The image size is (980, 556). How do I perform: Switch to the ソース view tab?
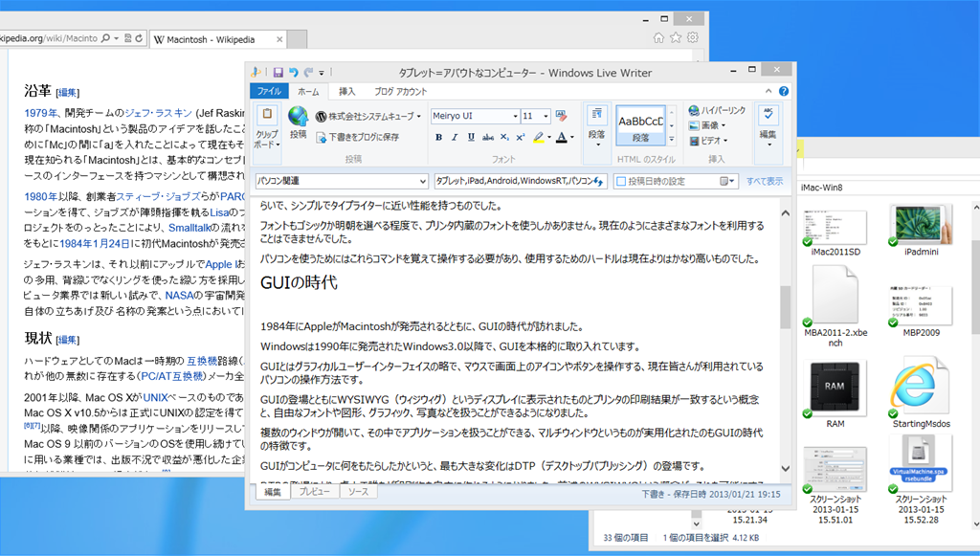[359, 492]
